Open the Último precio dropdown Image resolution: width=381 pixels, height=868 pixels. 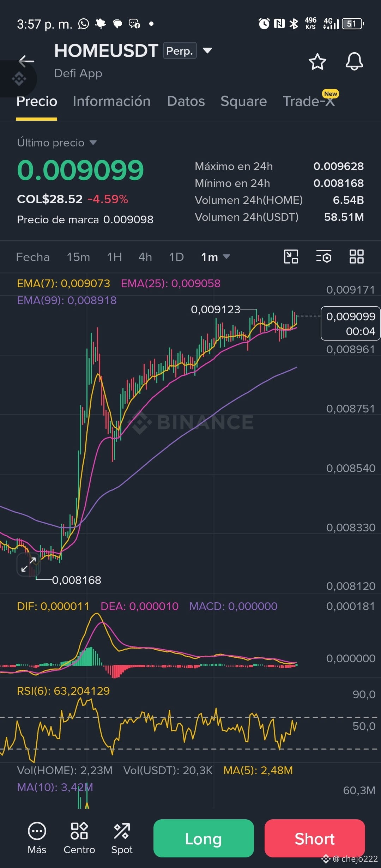(x=57, y=143)
